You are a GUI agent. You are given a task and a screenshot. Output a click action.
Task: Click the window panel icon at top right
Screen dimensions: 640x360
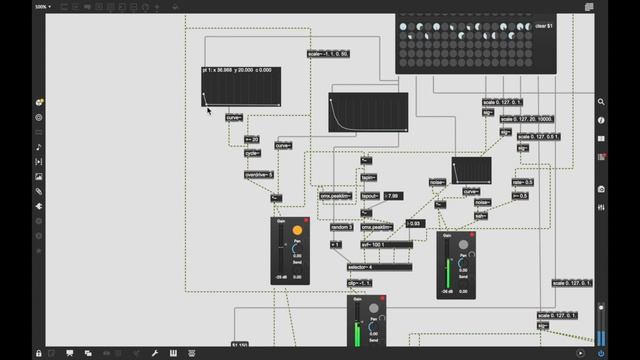click(x=589, y=7)
